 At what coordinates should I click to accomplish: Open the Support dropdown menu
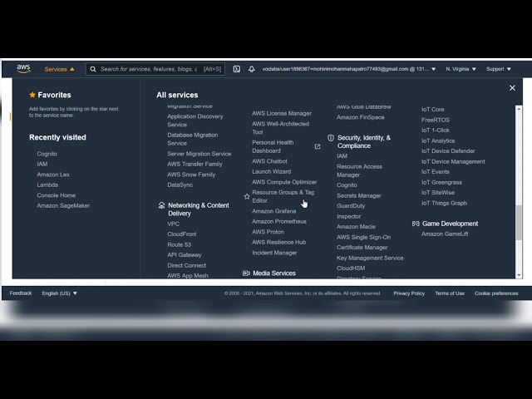point(498,69)
